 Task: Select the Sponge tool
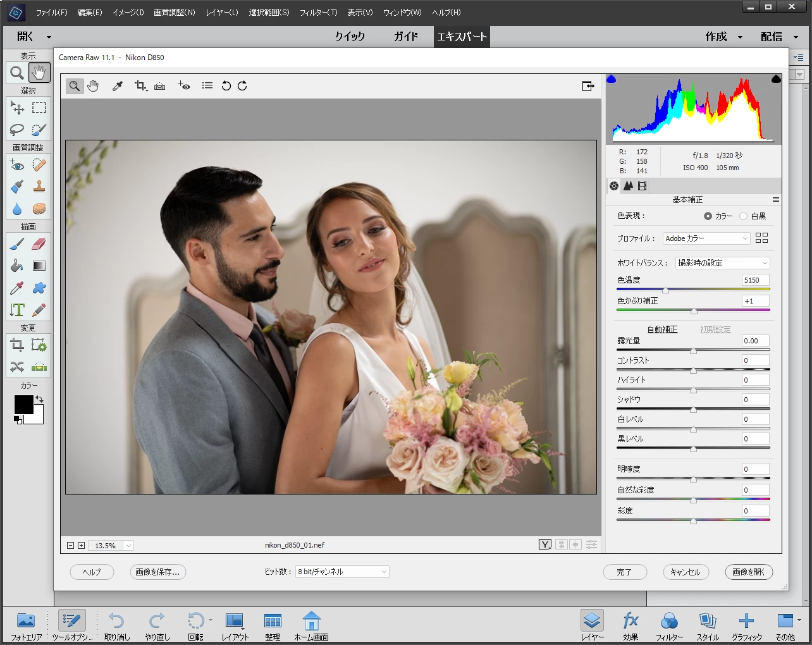pos(39,209)
